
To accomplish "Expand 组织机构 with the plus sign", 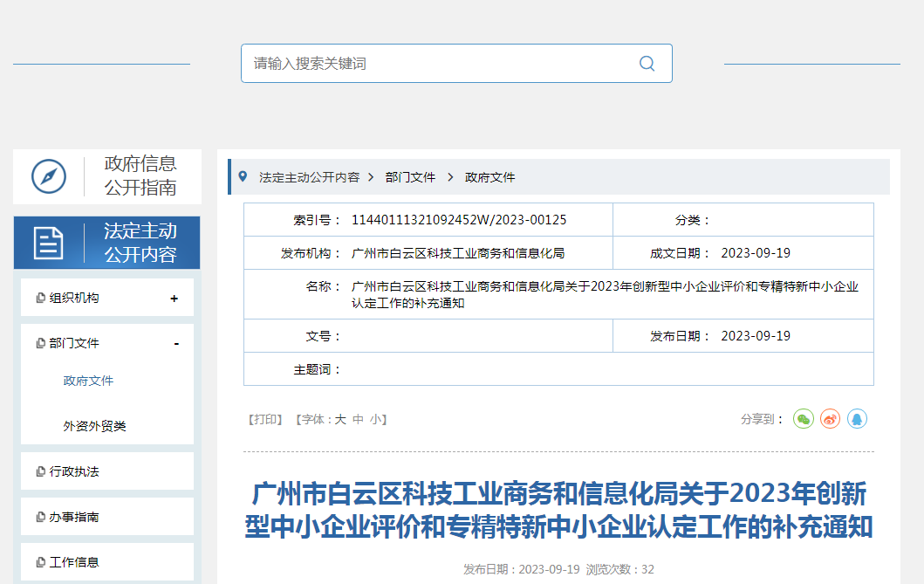I will pyautogui.click(x=175, y=299).
